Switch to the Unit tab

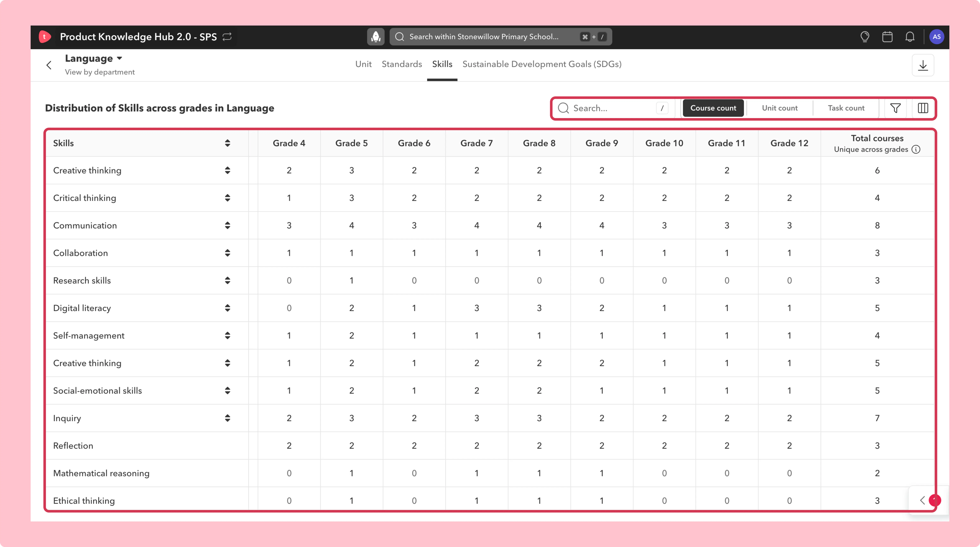point(363,64)
